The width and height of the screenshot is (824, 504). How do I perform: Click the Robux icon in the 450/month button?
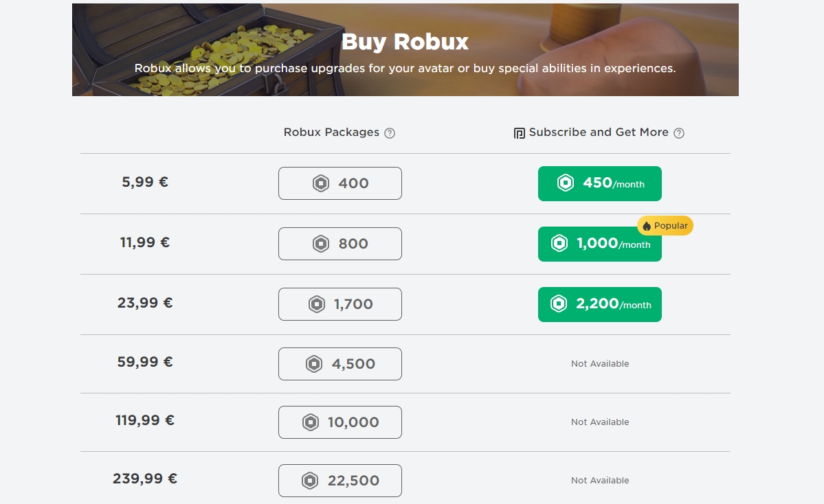point(565,183)
